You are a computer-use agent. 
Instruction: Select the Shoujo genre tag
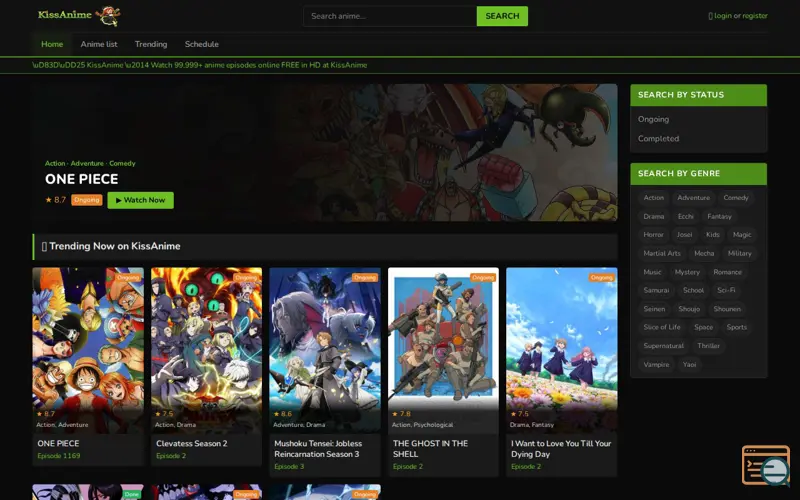(689, 309)
